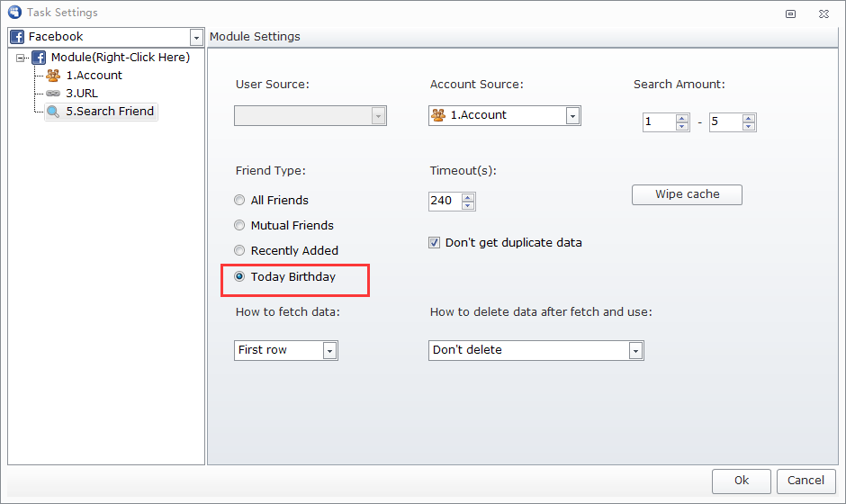The height and width of the screenshot is (504, 846).
Task: Increase the Search Amount minimum value
Action: tap(682, 119)
